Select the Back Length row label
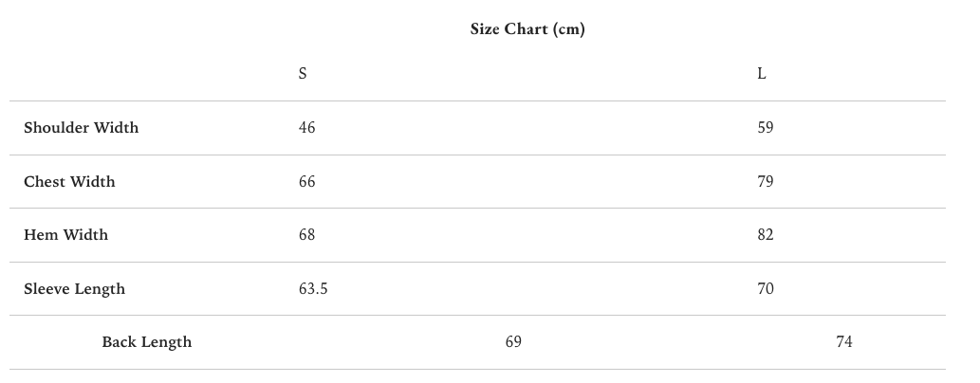 [x=147, y=342]
